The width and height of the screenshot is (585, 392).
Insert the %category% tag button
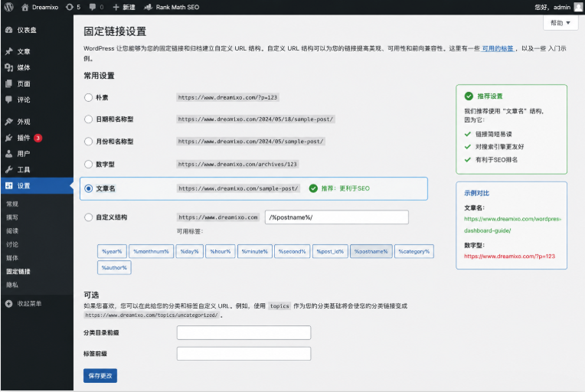414,251
